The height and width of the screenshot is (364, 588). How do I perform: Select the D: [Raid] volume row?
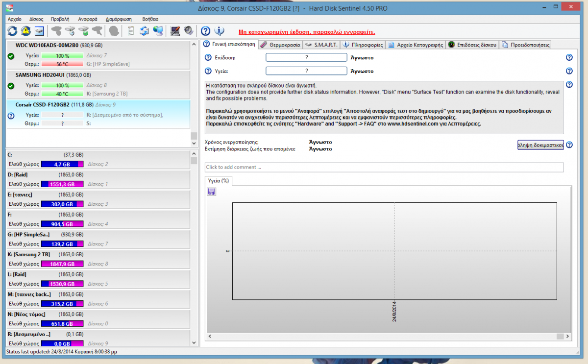(98, 179)
